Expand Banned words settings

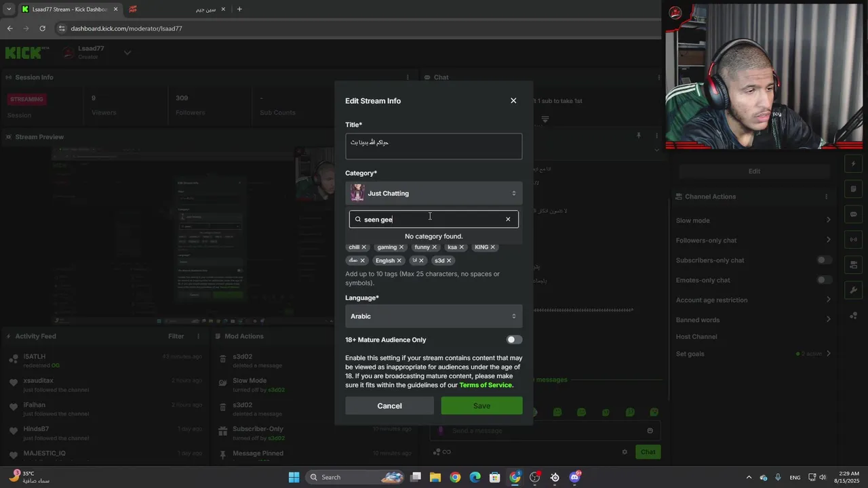(828, 320)
